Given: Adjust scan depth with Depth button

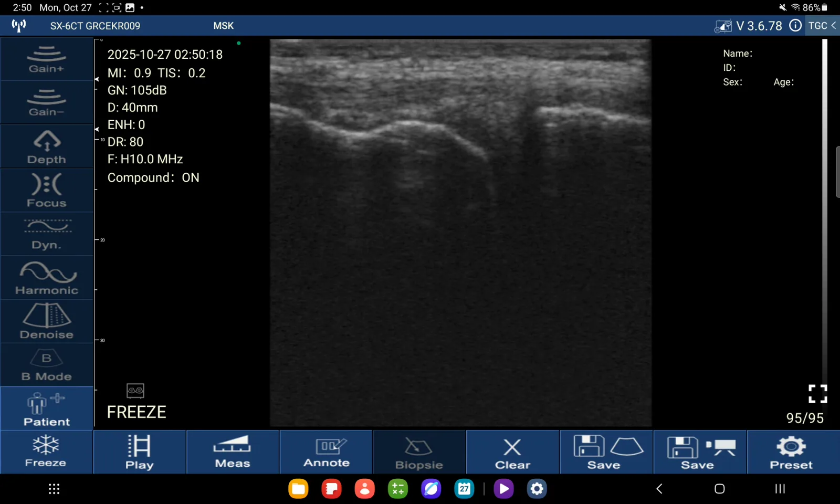Looking at the screenshot, I should [x=47, y=146].
